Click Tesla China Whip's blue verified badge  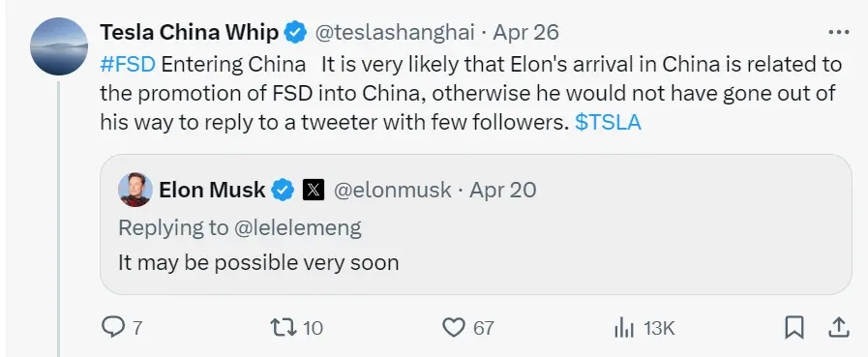[x=295, y=33]
